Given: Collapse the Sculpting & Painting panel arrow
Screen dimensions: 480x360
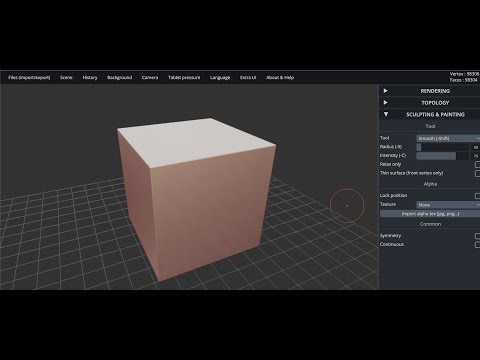Looking at the screenshot, I should [386, 114].
